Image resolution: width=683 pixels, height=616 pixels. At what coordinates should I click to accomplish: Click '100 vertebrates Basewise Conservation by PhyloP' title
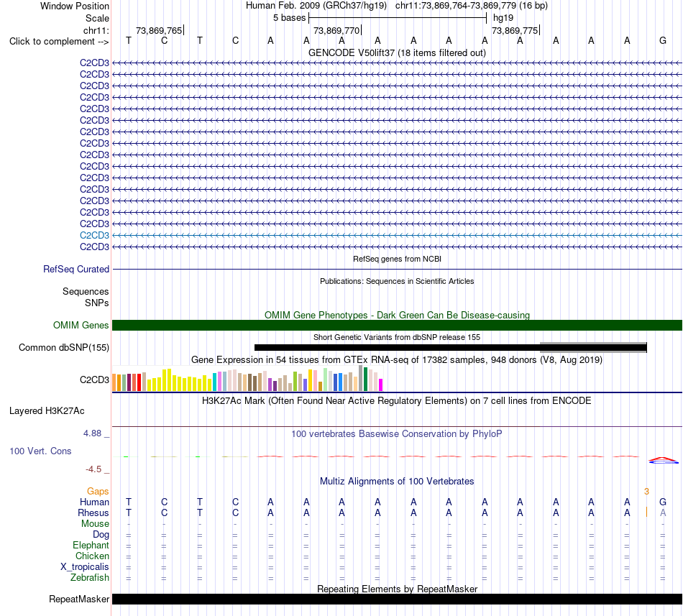(397, 433)
